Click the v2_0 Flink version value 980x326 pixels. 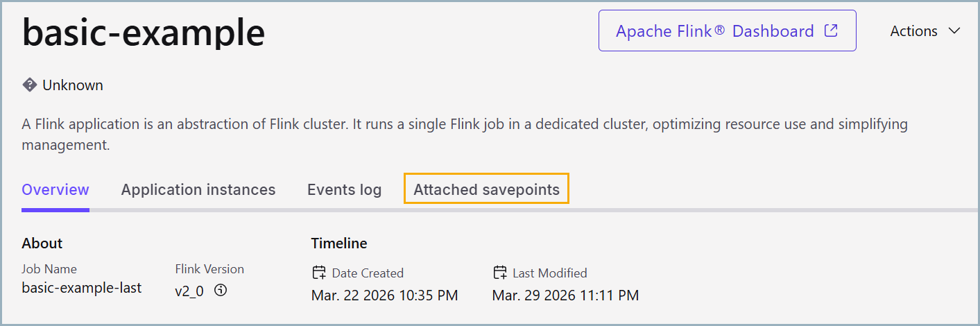click(189, 291)
